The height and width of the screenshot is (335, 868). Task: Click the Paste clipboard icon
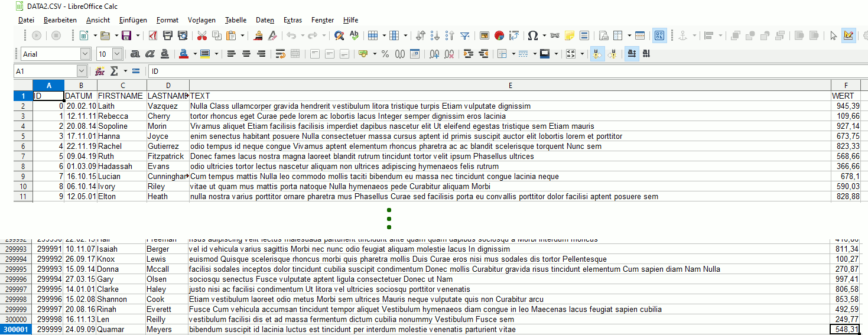point(232,35)
